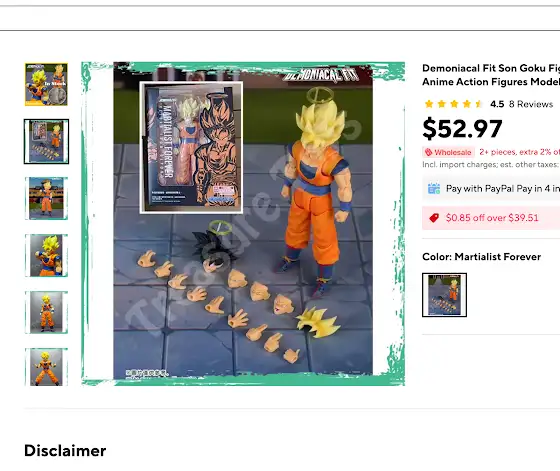Click the Demoniacal Fit Son Goku product title

[491, 75]
